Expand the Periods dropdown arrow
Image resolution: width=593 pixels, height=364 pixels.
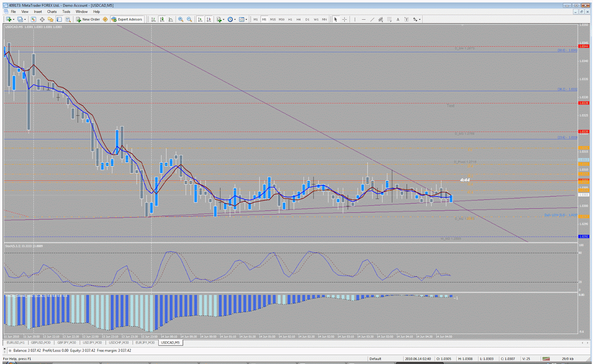(x=235, y=19)
